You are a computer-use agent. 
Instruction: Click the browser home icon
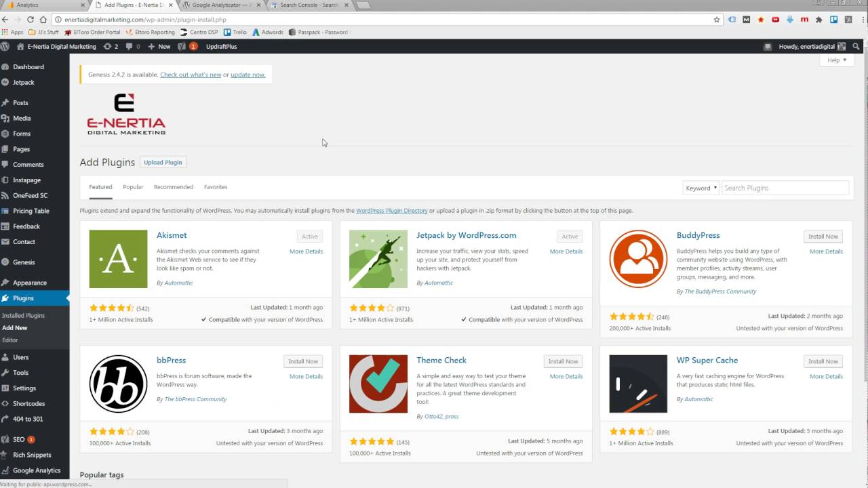[x=43, y=20]
